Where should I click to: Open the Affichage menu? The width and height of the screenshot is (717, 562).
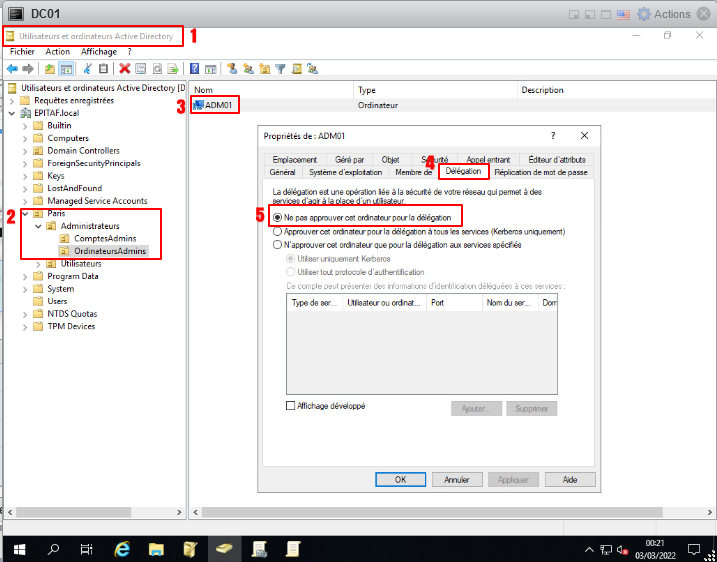click(x=98, y=52)
